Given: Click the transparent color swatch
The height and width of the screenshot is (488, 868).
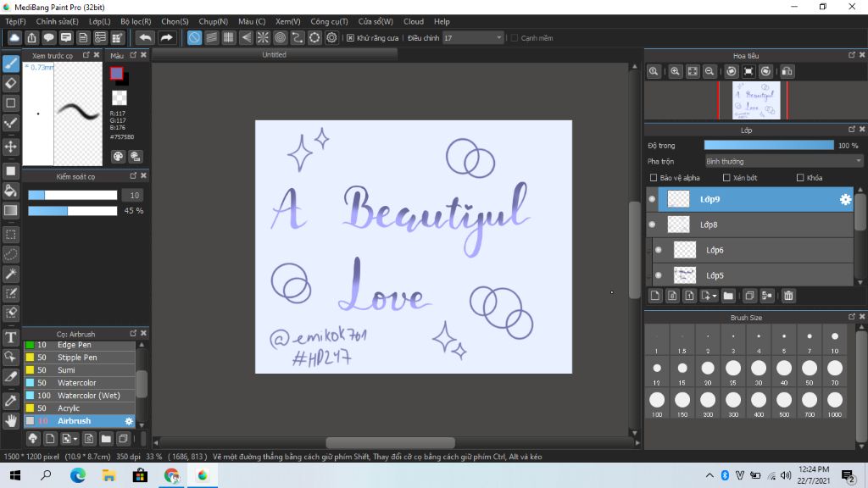Looking at the screenshot, I should [120, 98].
